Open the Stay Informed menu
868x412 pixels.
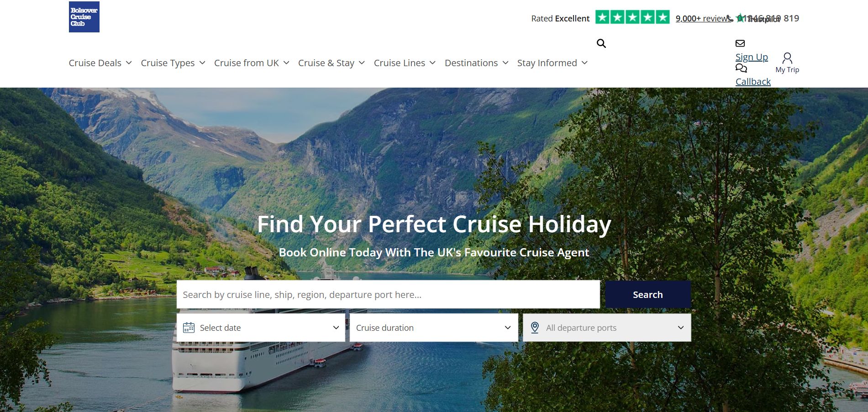[552, 63]
